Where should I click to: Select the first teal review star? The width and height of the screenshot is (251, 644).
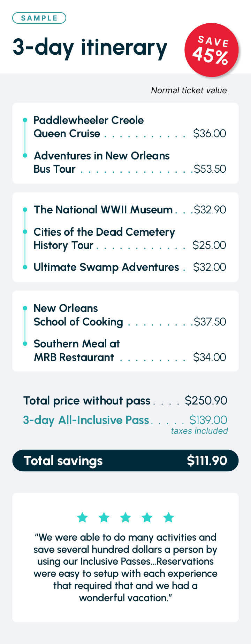[82, 517]
